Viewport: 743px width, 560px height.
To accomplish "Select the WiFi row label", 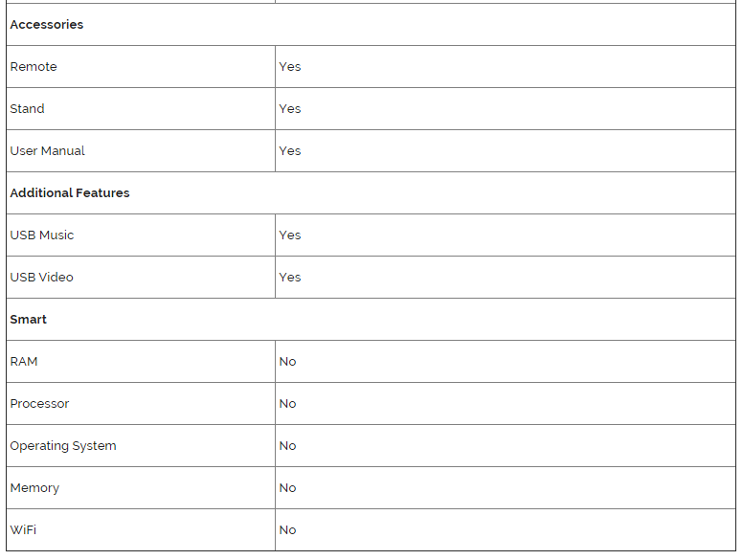I will [24, 530].
